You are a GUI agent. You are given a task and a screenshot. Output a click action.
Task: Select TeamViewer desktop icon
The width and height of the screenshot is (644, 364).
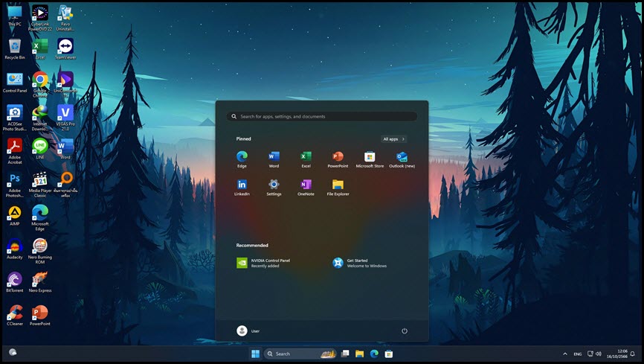tap(65, 49)
